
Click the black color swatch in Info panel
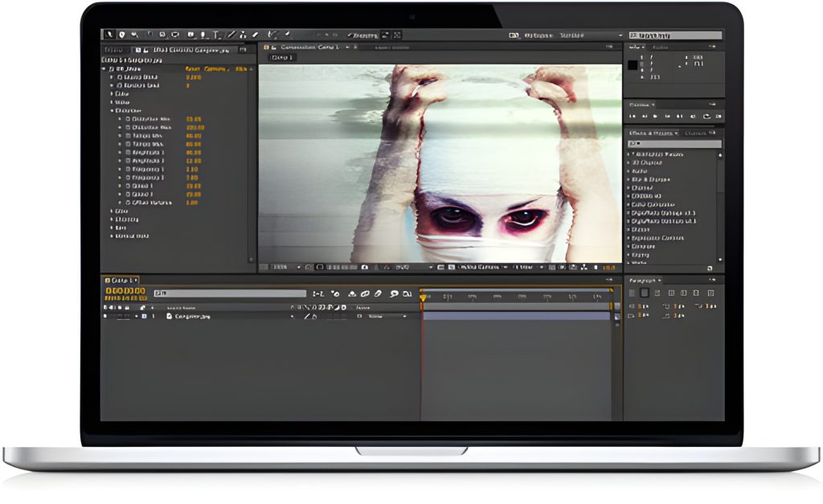point(633,64)
